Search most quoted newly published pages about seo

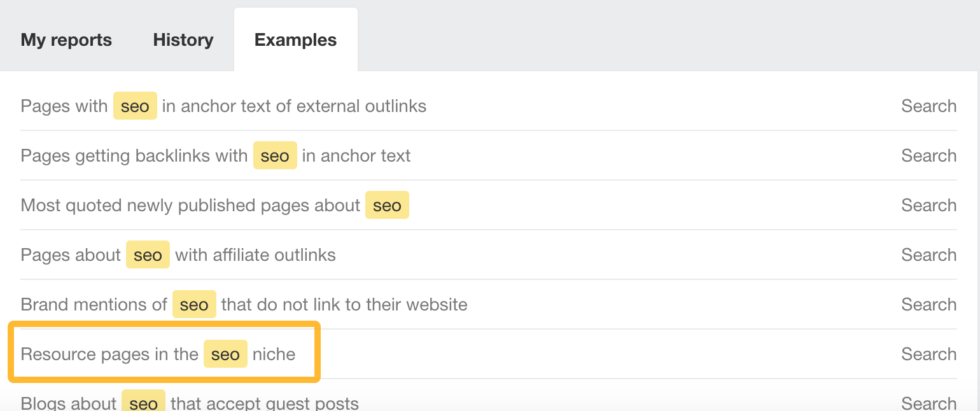pos(928,205)
